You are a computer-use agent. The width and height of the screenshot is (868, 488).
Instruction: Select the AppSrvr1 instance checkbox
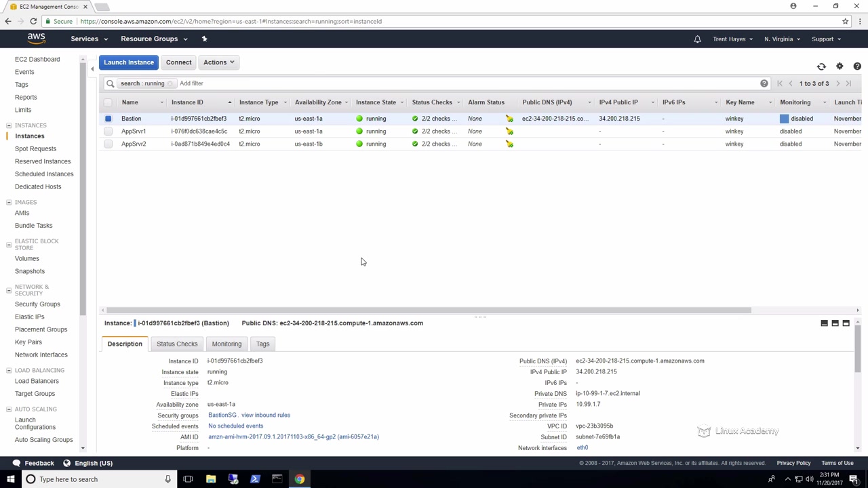[x=108, y=131]
